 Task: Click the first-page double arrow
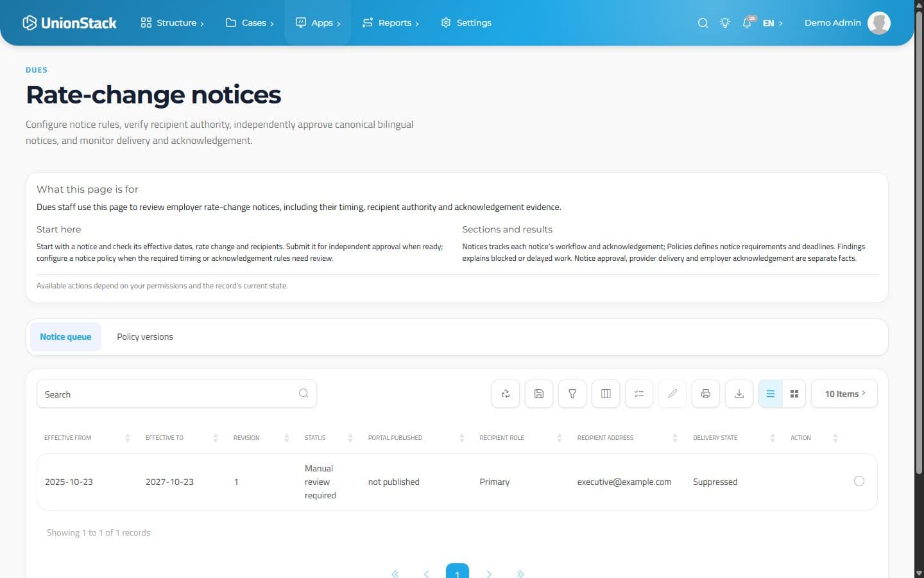[x=395, y=574]
